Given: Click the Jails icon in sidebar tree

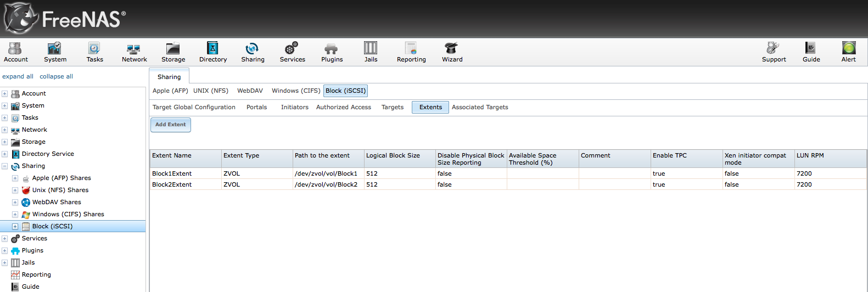Looking at the screenshot, I should [15, 263].
